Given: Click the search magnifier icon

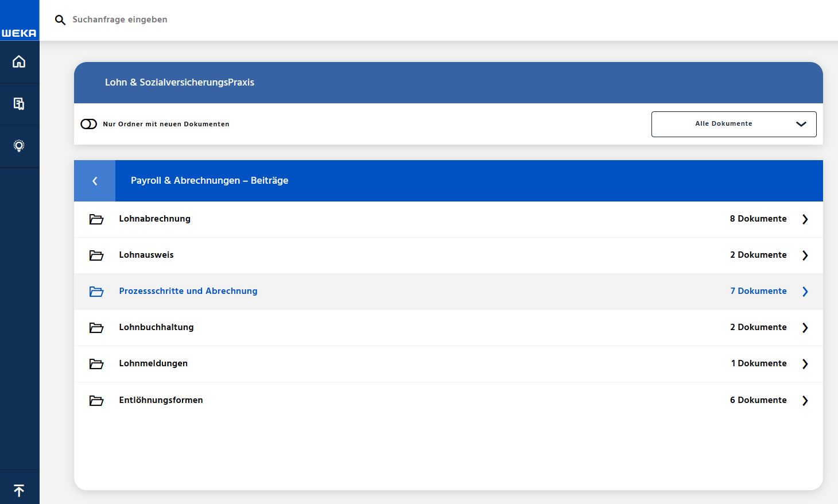Looking at the screenshot, I should pos(60,20).
